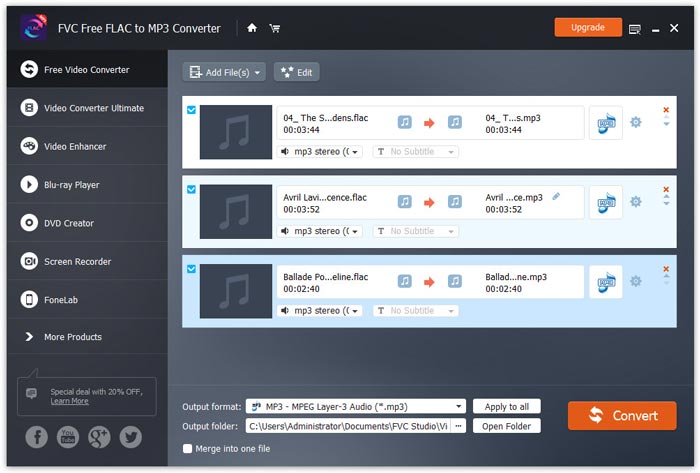
Task: Click the Edit button
Action: point(297,72)
